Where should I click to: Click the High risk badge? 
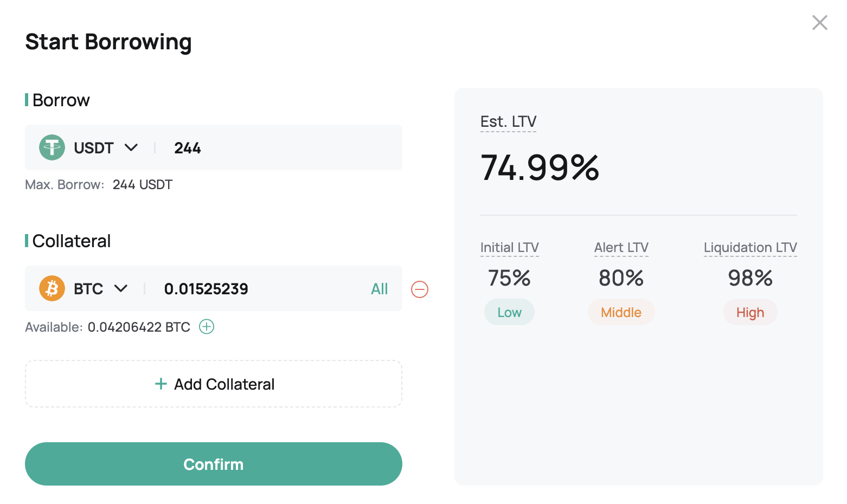pyautogui.click(x=750, y=312)
